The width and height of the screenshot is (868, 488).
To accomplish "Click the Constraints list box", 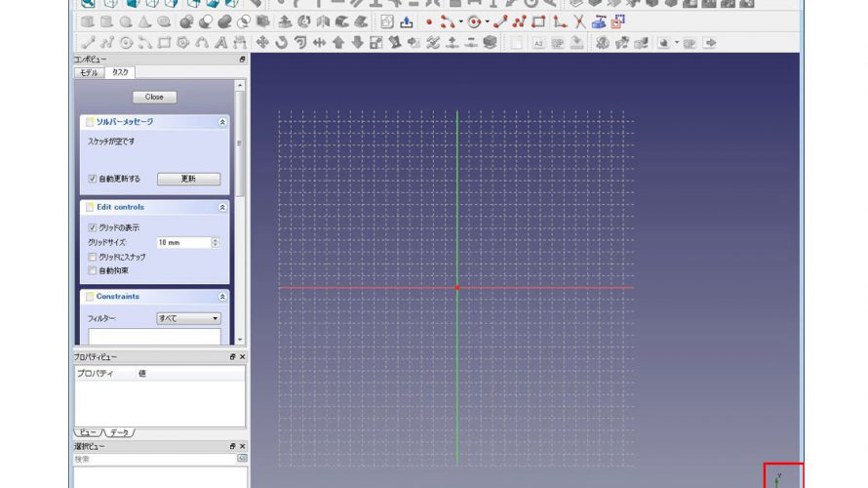I will 154,336.
